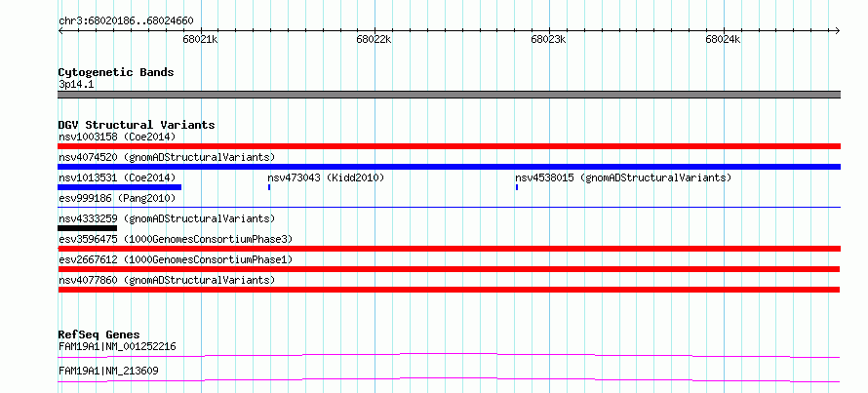The width and height of the screenshot is (868, 393).
Task: Click the FAM19A1|NM_213609 magenta transcript line
Action: (x=449, y=379)
